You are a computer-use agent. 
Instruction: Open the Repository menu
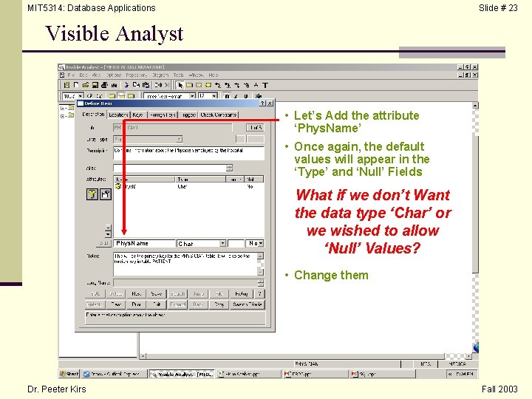click(137, 75)
